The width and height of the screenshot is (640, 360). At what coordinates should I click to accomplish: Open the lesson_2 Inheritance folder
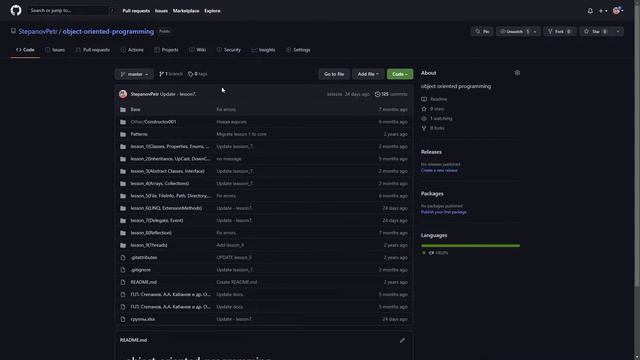pos(170,159)
